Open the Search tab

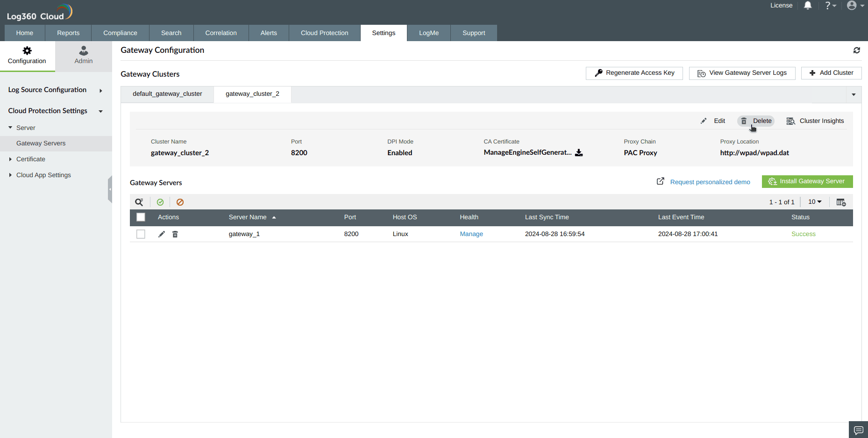tap(171, 33)
